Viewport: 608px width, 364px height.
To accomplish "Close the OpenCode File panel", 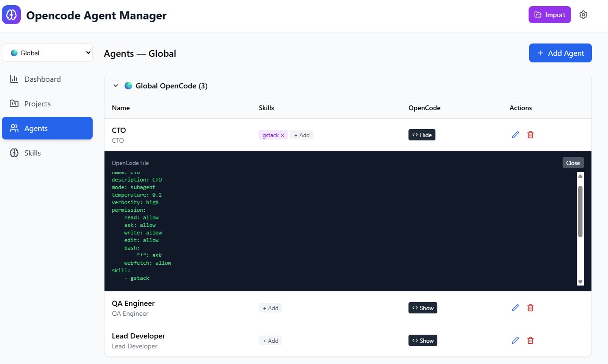I will [x=573, y=163].
